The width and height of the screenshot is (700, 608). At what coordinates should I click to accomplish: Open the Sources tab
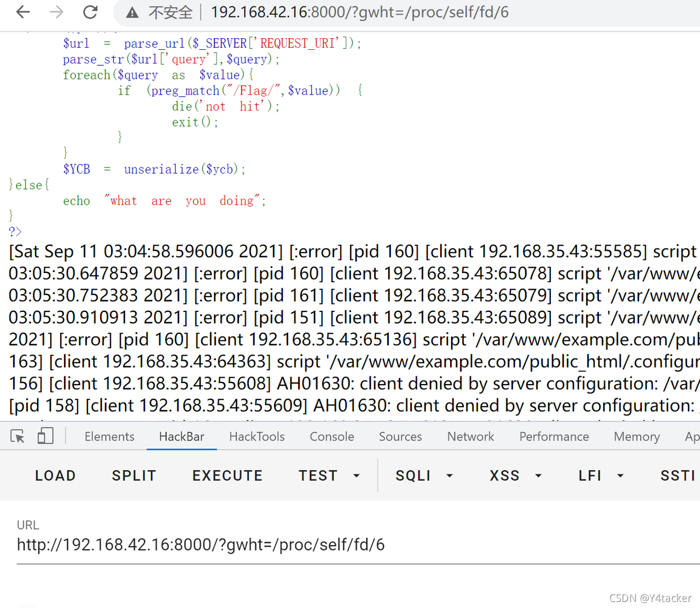coord(400,436)
